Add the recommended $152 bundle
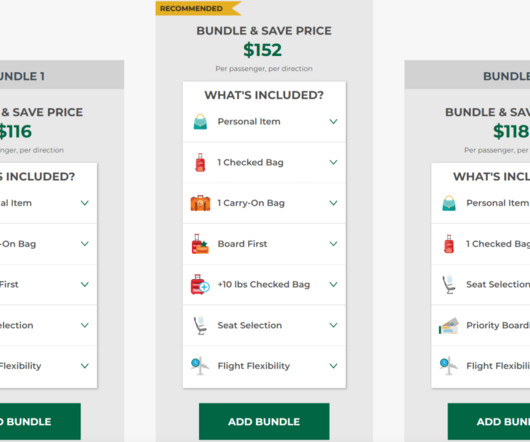The image size is (530, 442). click(x=264, y=421)
